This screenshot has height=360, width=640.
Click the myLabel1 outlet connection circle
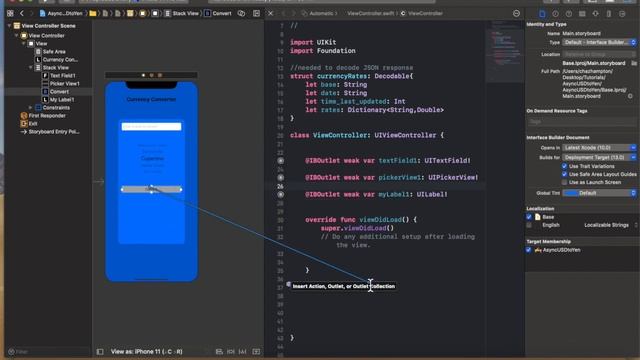[x=280, y=195]
